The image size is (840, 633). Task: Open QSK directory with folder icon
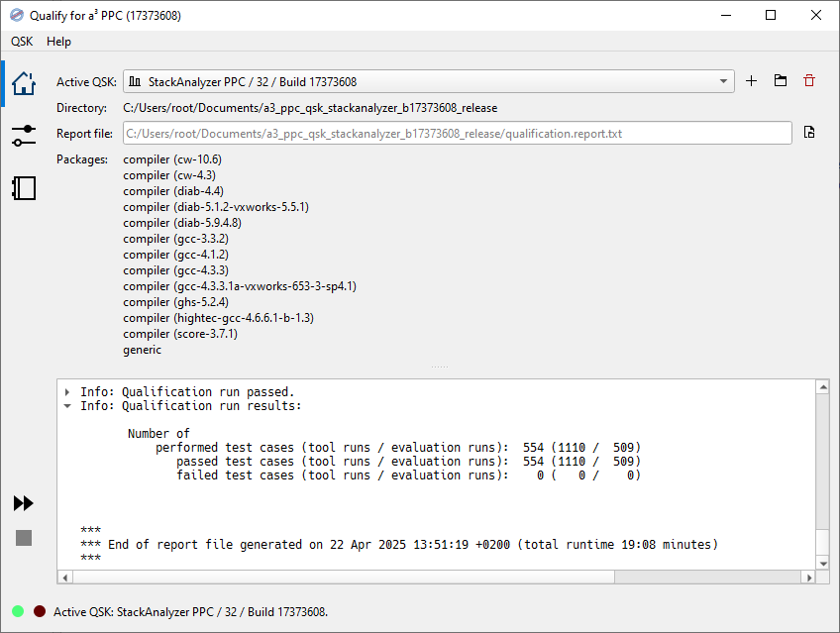781,81
